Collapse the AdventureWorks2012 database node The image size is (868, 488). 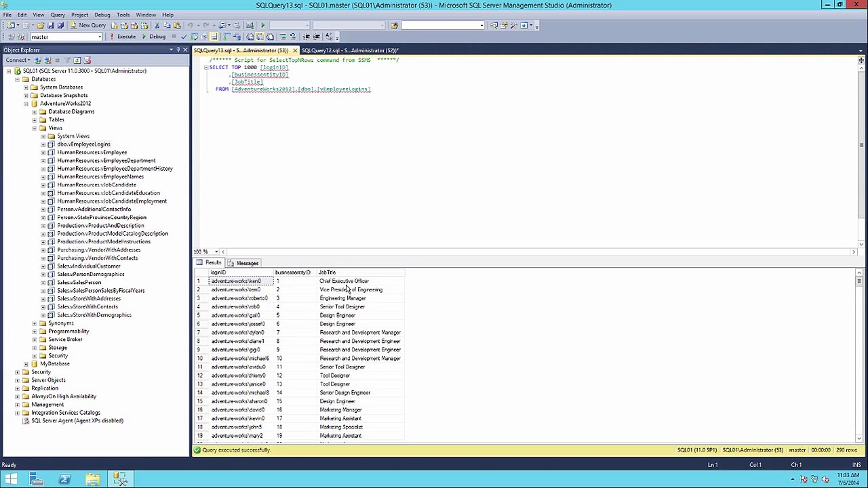(x=26, y=104)
